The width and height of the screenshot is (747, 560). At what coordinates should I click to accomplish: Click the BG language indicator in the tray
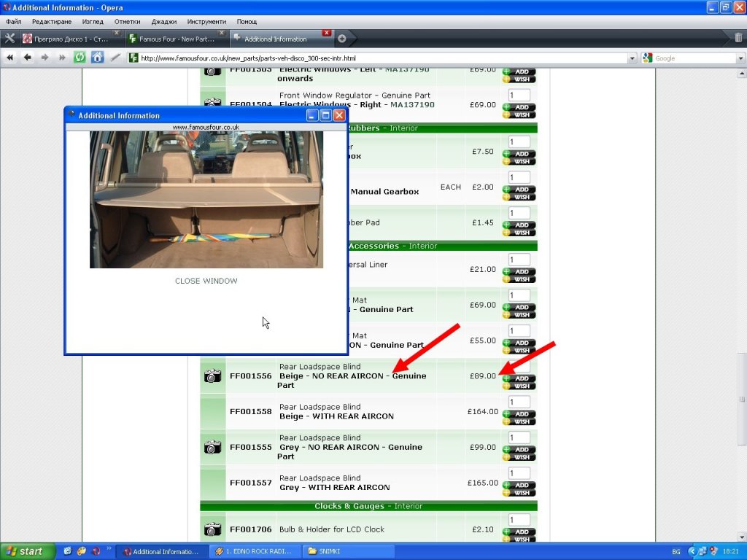pos(676,551)
